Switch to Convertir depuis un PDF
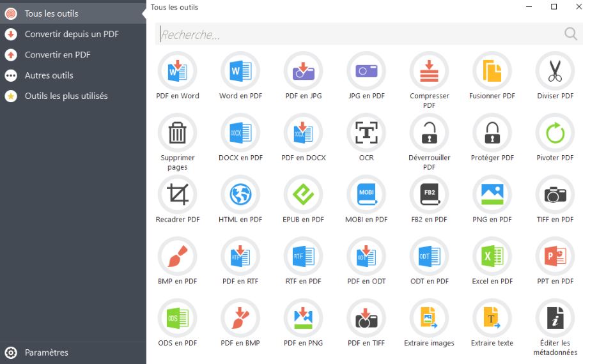Image resolution: width=590 pixels, height=364 pixels. (73, 34)
